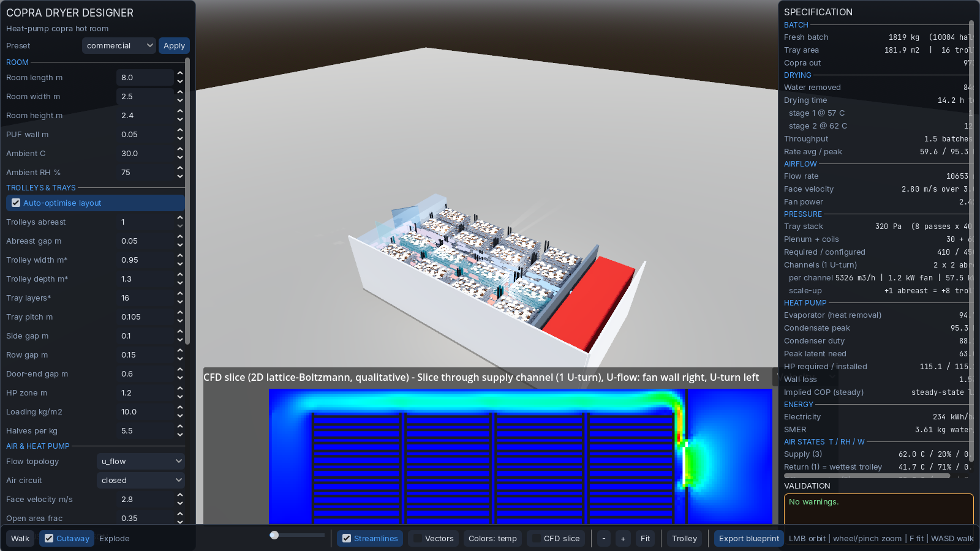This screenshot has height=551, width=980.
Task: Click the left panel vertical scrollbar
Action: point(187,201)
